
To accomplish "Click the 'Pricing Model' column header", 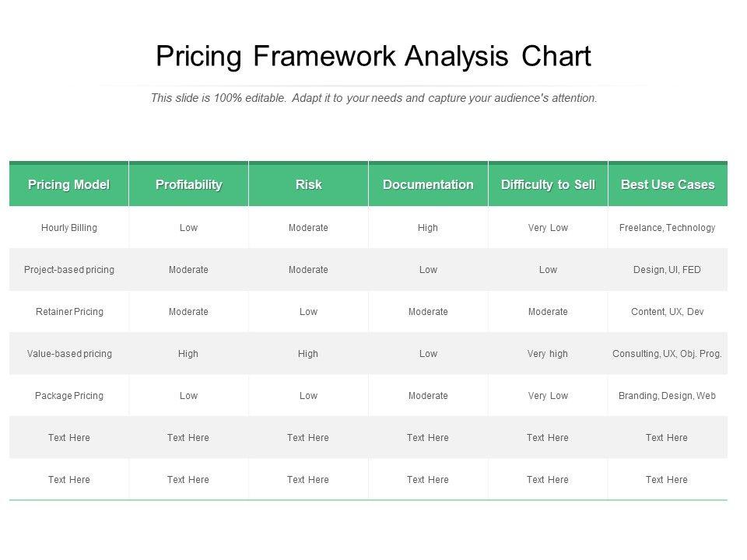I will tap(69, 184).
